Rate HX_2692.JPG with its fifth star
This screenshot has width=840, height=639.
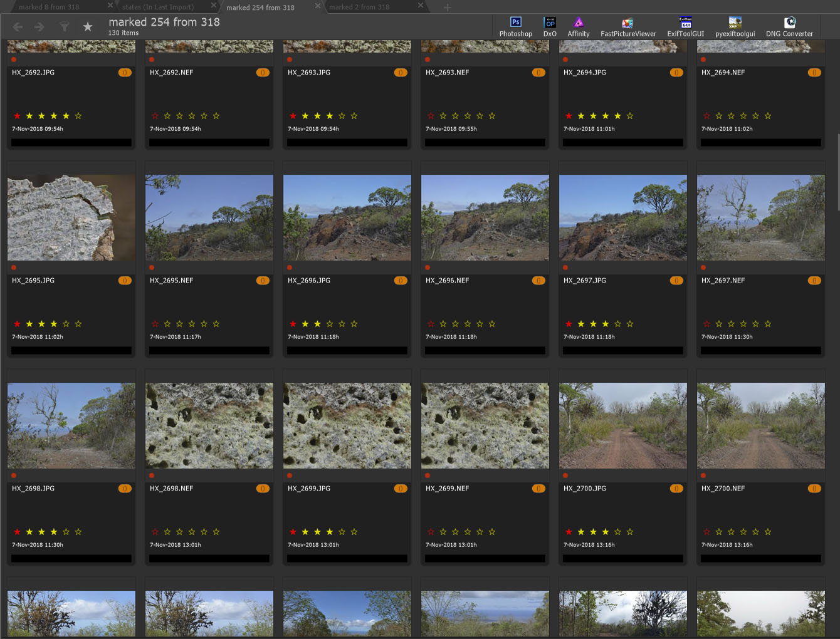pyautogui.click(x=78, y=116)
